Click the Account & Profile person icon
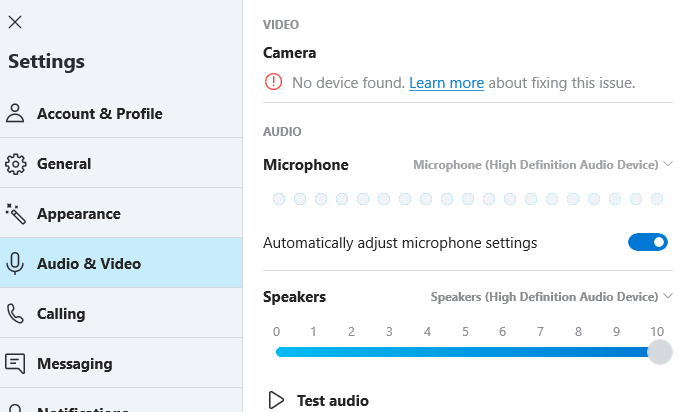Viewport: 679px width, 412px height. click(x=15, y=113)
